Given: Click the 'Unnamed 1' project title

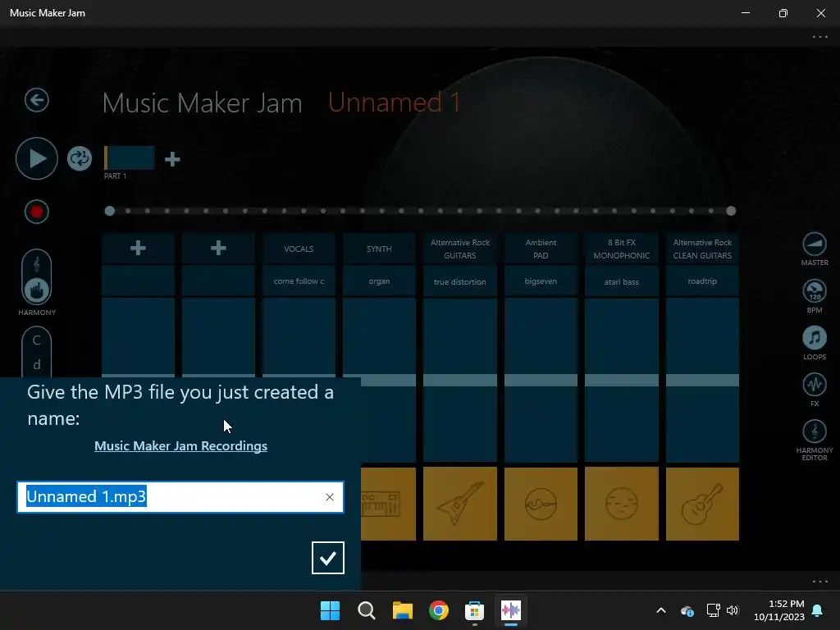Looking at the screenshot, I should (394, 102).
